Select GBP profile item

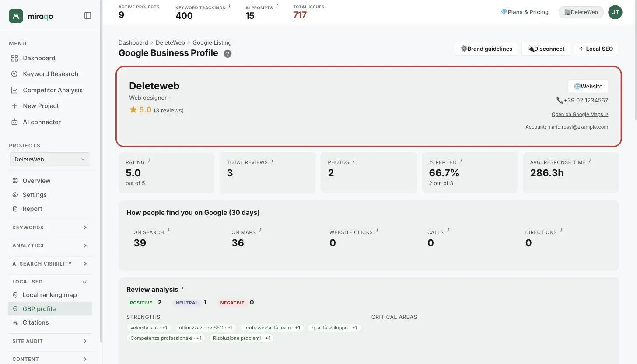(x=50, y=309)
